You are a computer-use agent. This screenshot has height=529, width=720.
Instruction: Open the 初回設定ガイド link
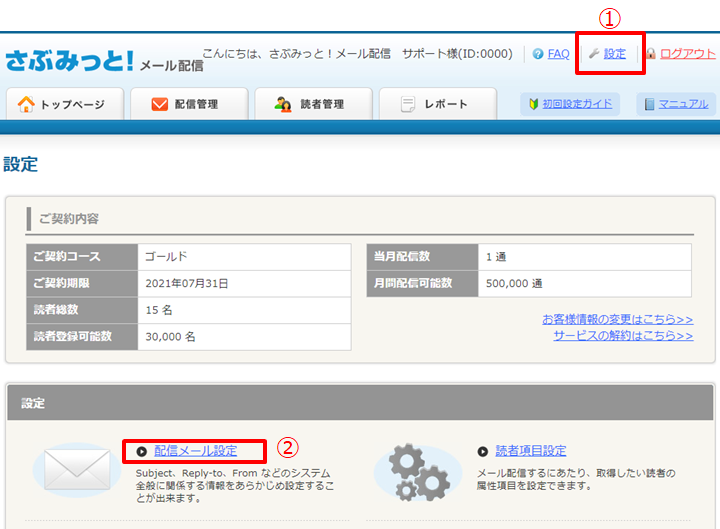point(577,104)
